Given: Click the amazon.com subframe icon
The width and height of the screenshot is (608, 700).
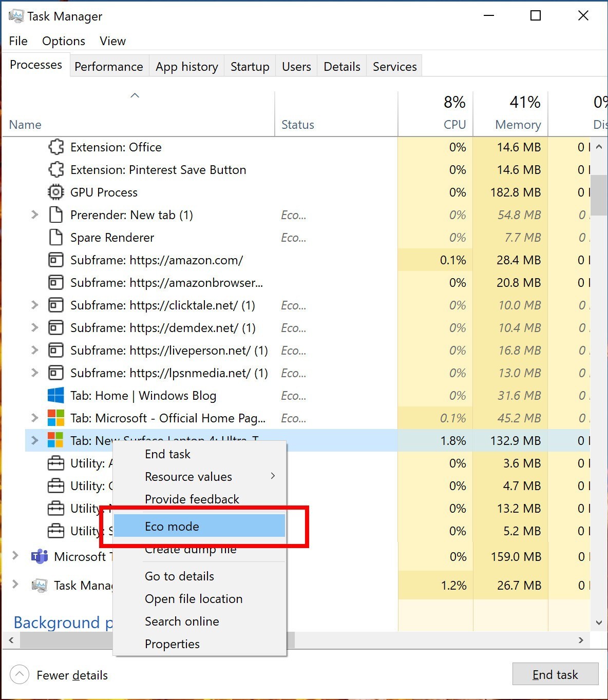Looking at the screenshot, I should pos(56,260).
